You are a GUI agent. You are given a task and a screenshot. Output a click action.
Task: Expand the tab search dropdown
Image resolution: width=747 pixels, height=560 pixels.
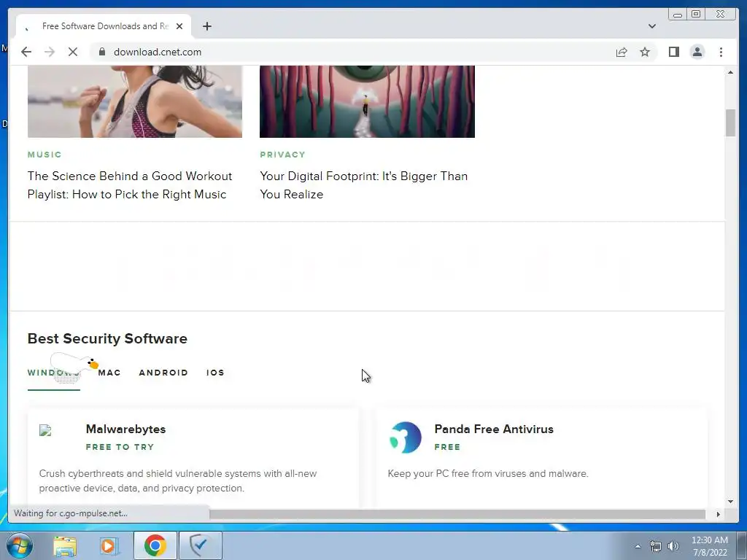(x=651, y=26)
